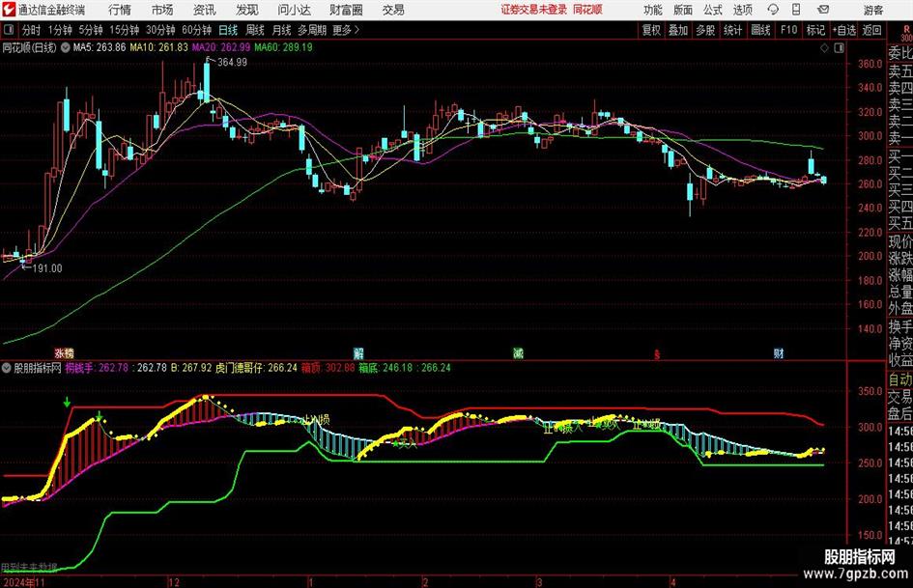Click the 虎门德哥仔 266.24 indicator value

point(256,368)
